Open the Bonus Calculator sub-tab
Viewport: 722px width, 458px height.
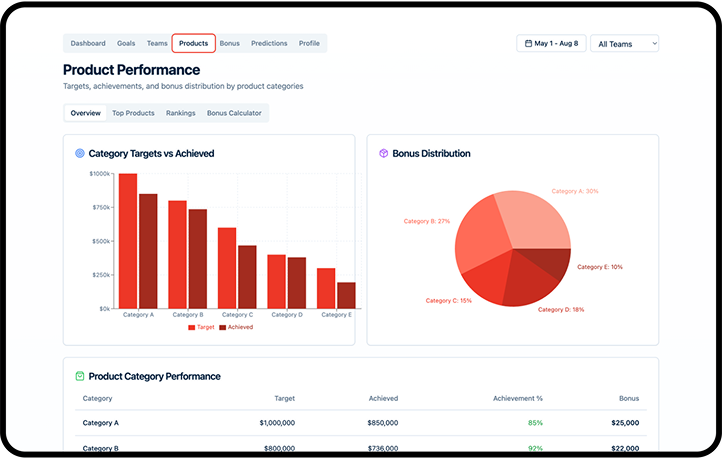tap(234, 113)
